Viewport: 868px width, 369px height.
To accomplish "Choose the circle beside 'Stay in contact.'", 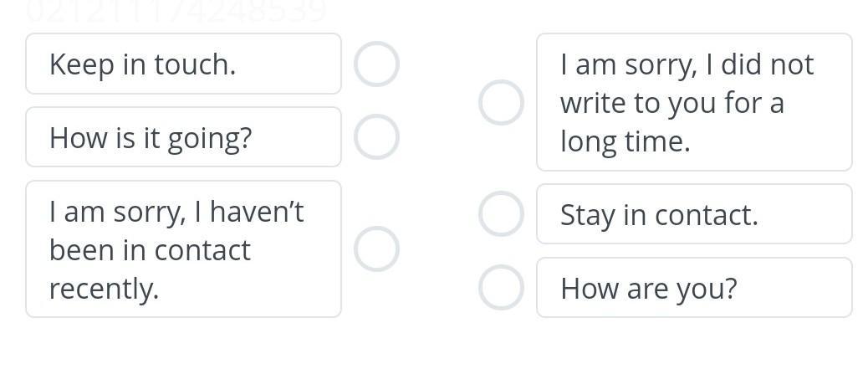I will 501,213.
